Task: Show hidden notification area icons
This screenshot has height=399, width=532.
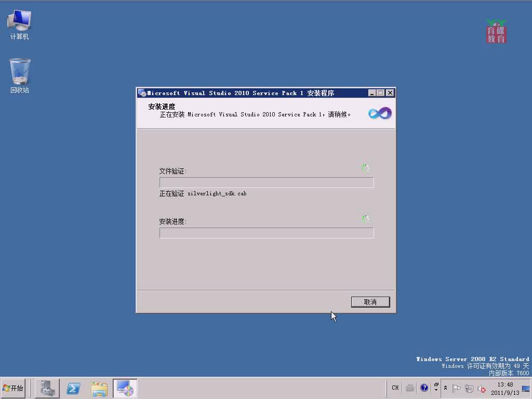Action: pos(445,388)
